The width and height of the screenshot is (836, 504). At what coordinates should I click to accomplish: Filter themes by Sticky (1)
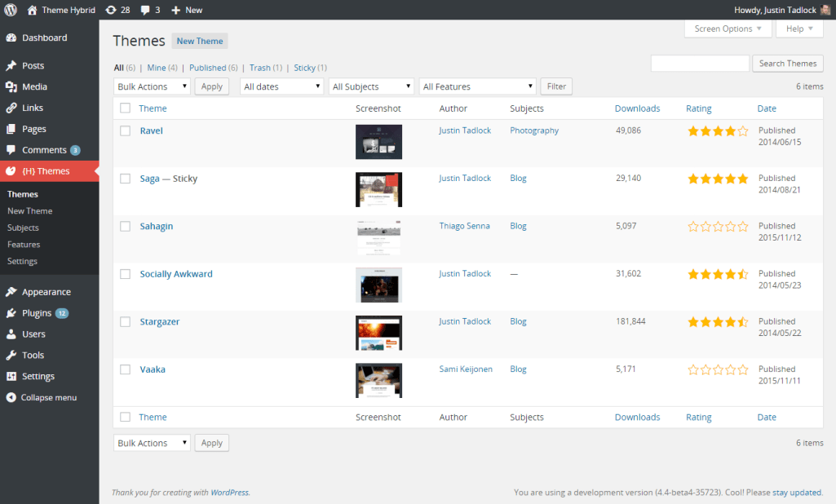coord(310,68)
